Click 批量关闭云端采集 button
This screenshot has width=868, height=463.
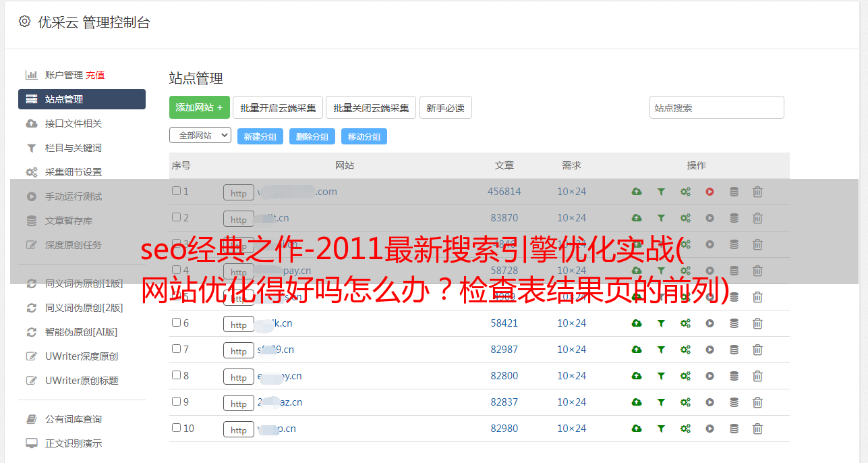(371, 107)
